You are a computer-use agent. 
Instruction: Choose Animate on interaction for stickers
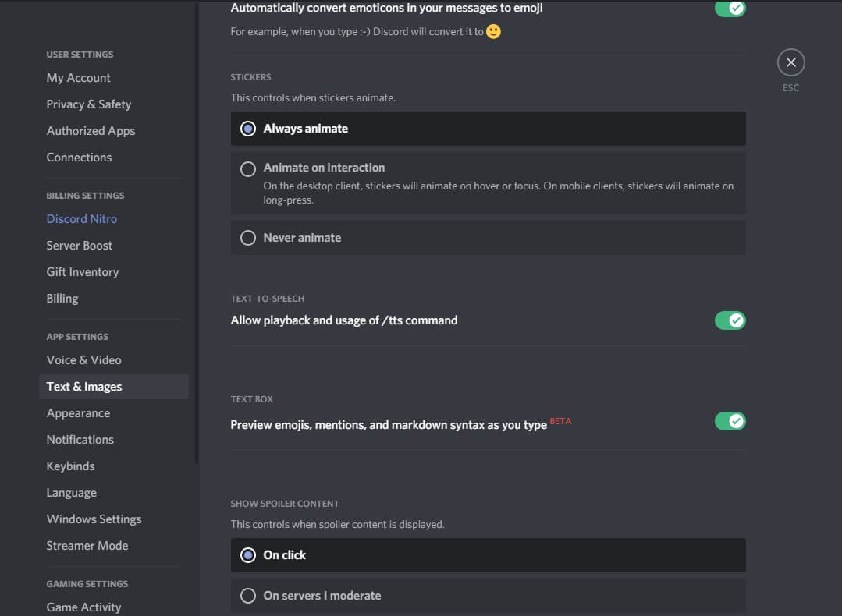coord(248,168)
